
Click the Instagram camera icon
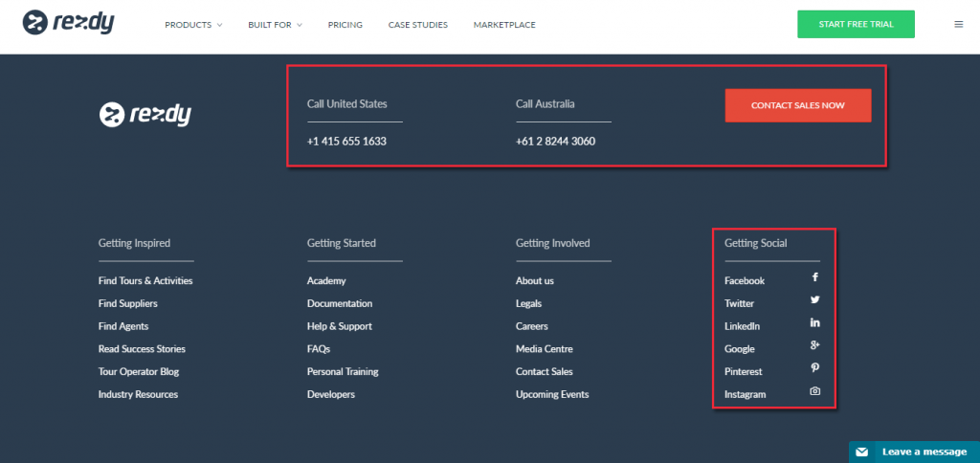tap(815, 390)
